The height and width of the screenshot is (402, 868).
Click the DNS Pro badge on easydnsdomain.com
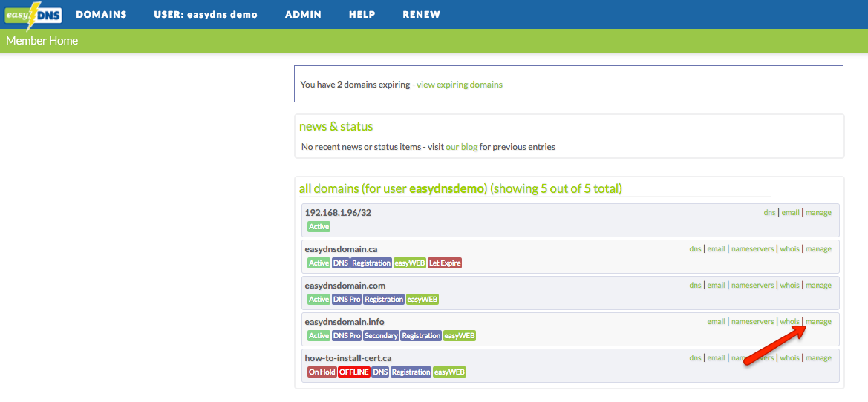pos(347,299)
